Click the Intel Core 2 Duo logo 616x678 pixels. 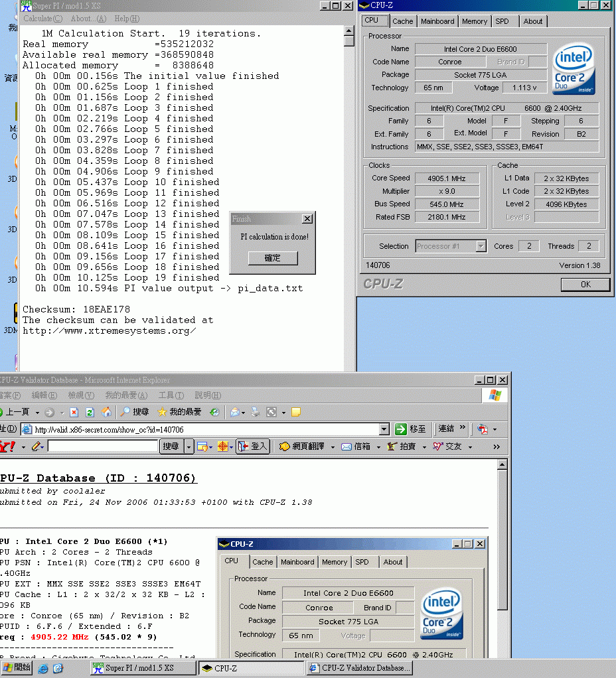point(573,68)
